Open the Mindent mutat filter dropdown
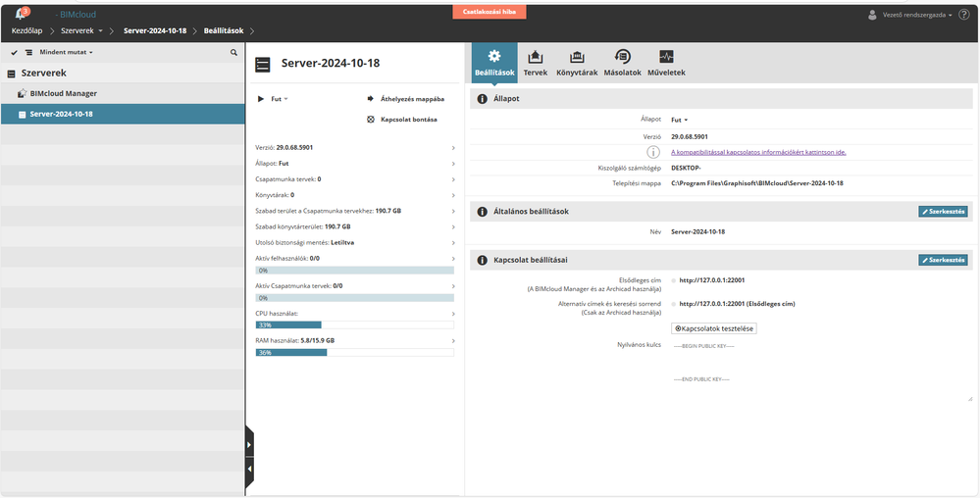 67,53
